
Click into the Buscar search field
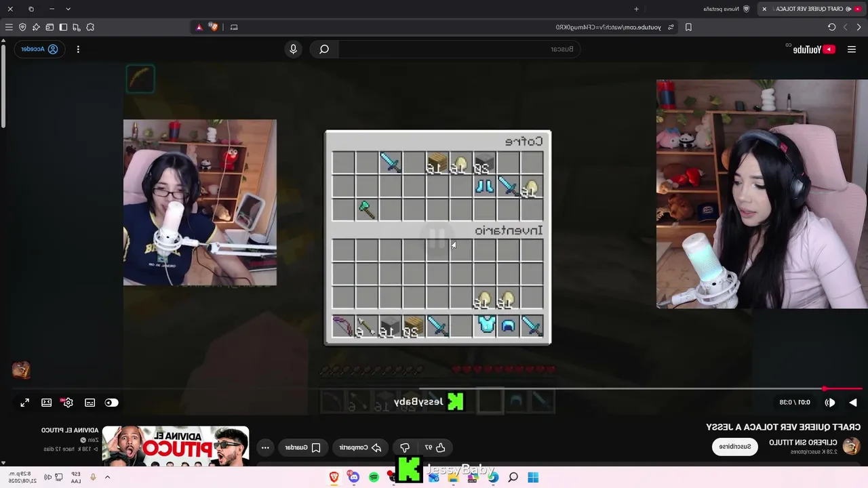pos(461,49)
